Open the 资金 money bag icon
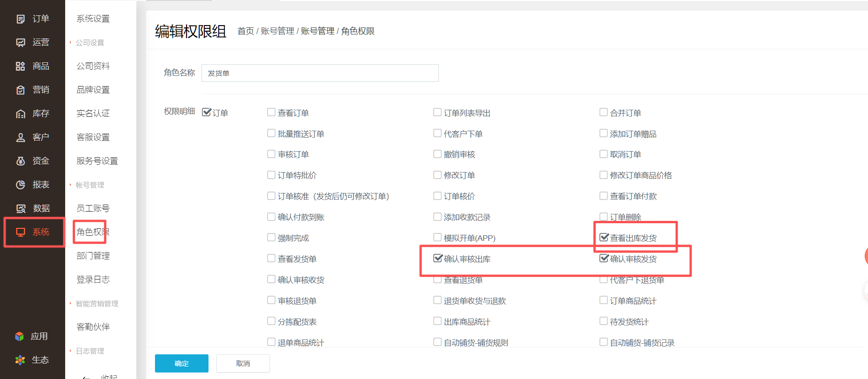This screenshot has height=379, width=868. (x=20, y=161)
